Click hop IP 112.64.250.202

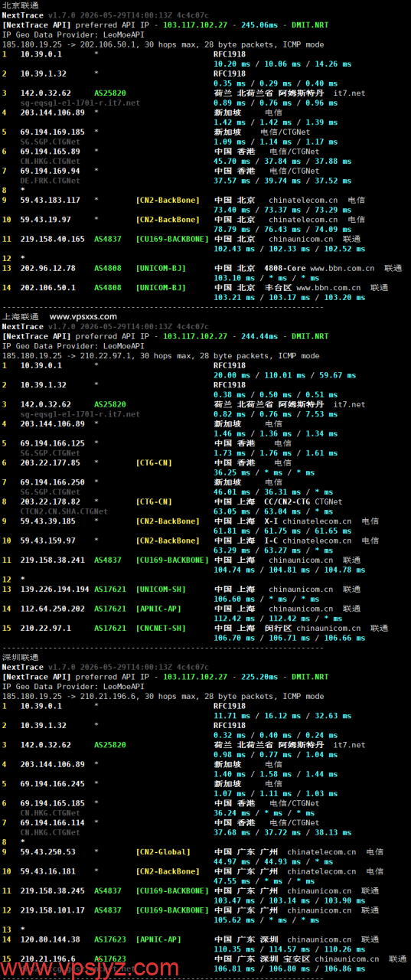coord(52,609)
